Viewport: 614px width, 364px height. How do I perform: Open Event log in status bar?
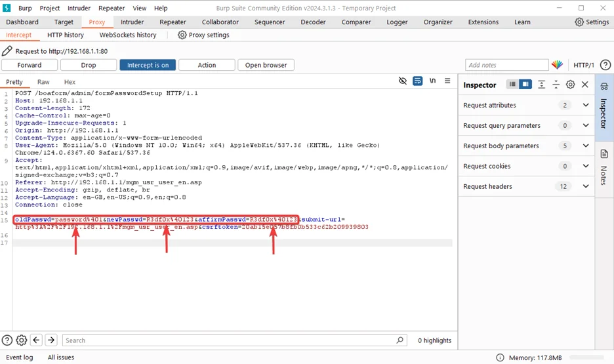19,357
